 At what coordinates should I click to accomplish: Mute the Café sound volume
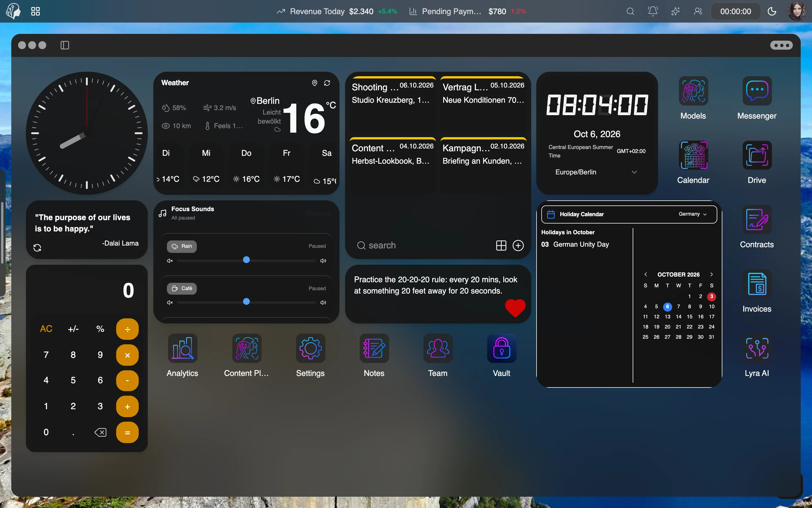(x=170, y=302)
